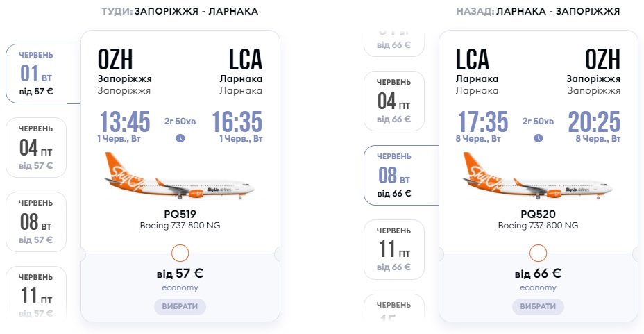
Task: Click the outbound price від 57 € economy
Action: [180, 273]
